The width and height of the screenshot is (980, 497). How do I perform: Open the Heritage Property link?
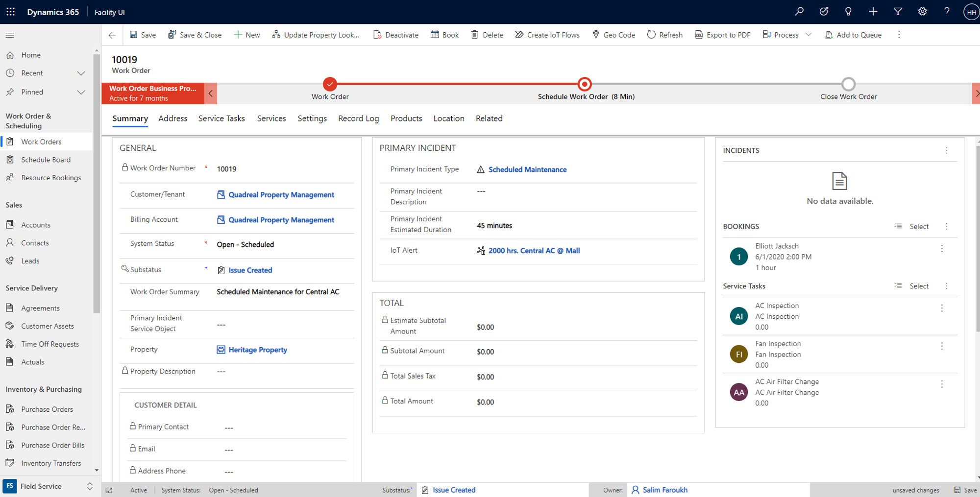[x=258, y=350]
